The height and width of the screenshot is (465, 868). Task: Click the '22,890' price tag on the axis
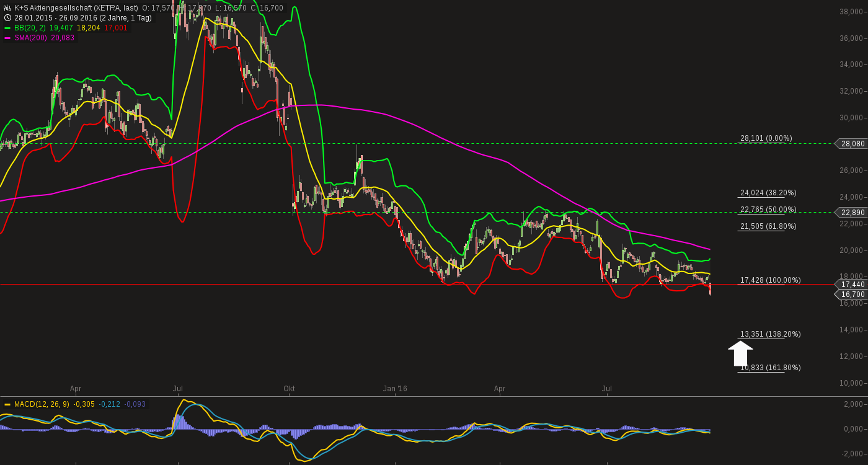pos(851,213)
